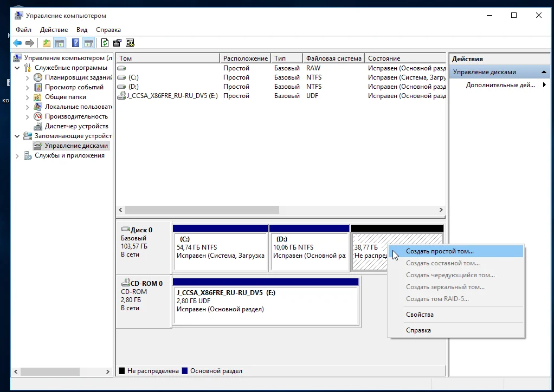Viewport: 554px width, 392px height.
Task: Select the J_CCSA_X86FRE volume icon in list
Action: tap(122, 96)
